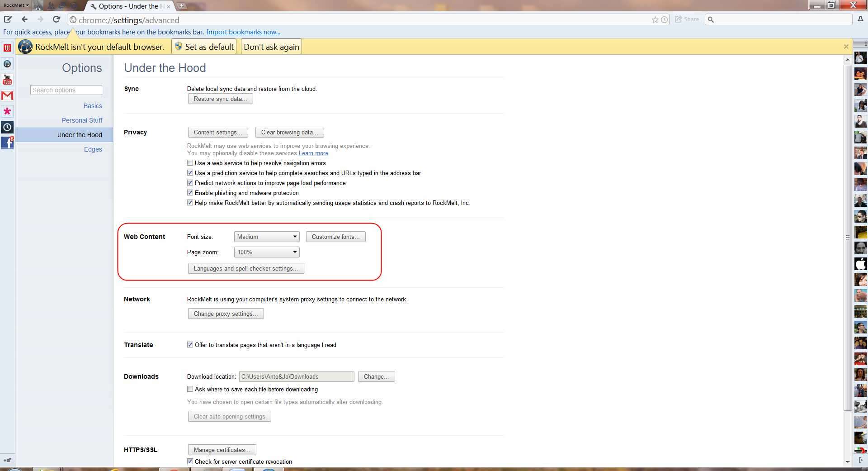This screenshot has width=868, height=471.
Task: Open the Facebook icon in left edge
Action: point(7,143)
